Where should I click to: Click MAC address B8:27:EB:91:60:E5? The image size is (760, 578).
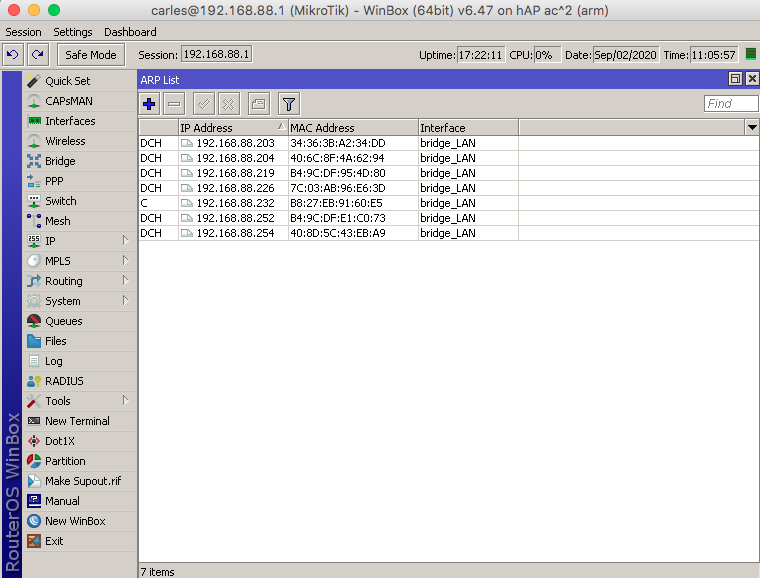coord(336,203)
